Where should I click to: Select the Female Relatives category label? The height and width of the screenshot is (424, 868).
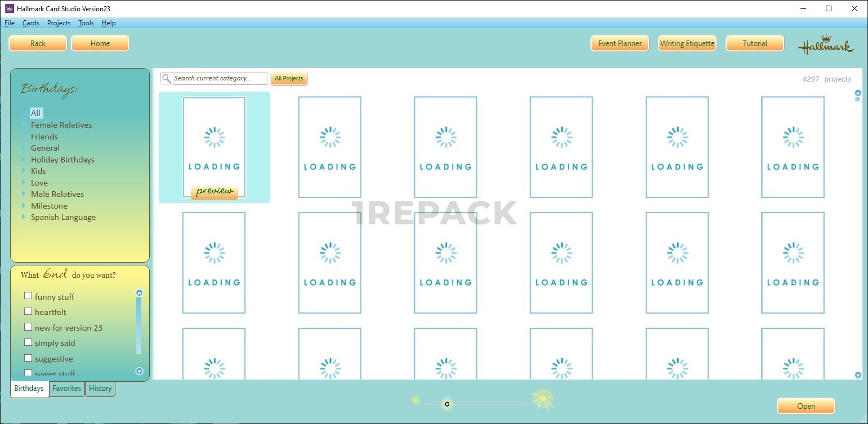(61, 125)
